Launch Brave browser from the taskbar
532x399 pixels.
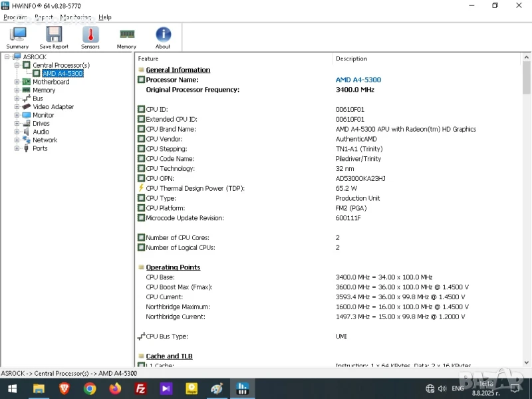tap(65, 388)
